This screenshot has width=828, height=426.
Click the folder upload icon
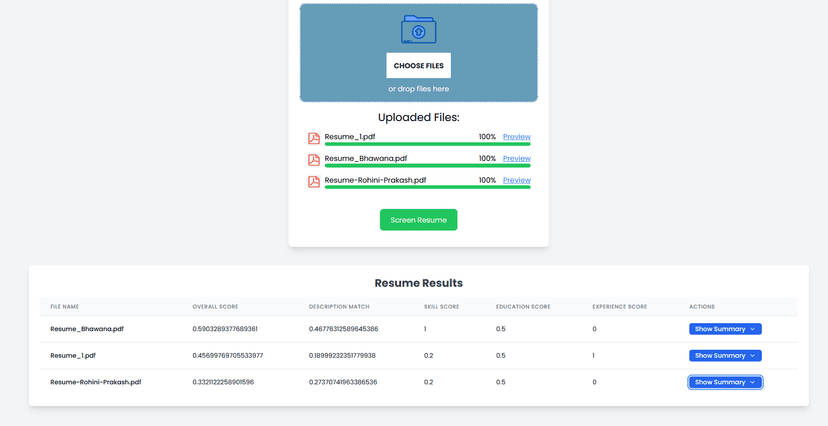pos(418,30)
